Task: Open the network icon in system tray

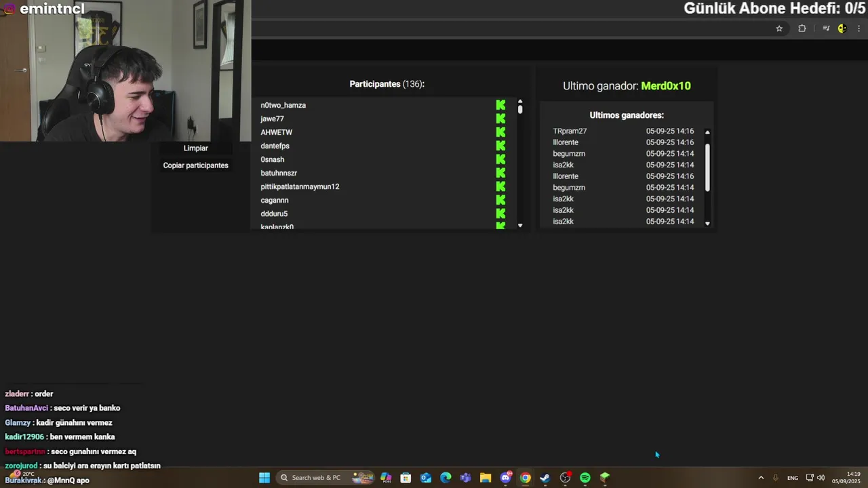Action: pyautogui.click(x=810, y=478)
